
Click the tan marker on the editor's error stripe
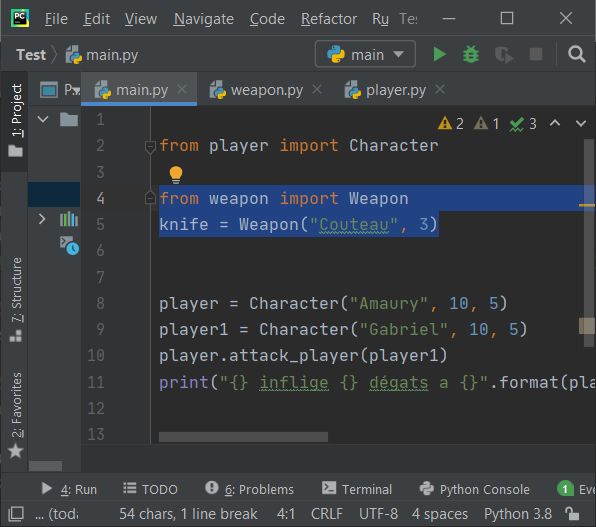click(x=587, y=326)
